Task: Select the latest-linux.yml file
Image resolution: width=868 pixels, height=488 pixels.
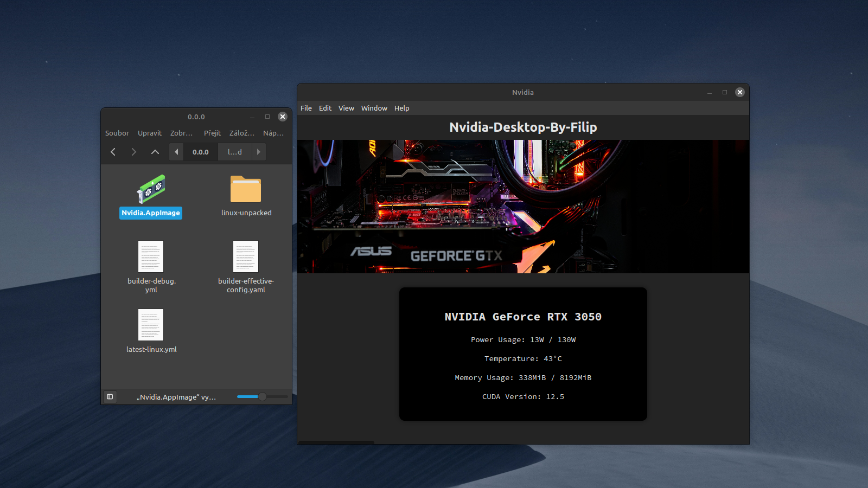Action: coord(150,325)
